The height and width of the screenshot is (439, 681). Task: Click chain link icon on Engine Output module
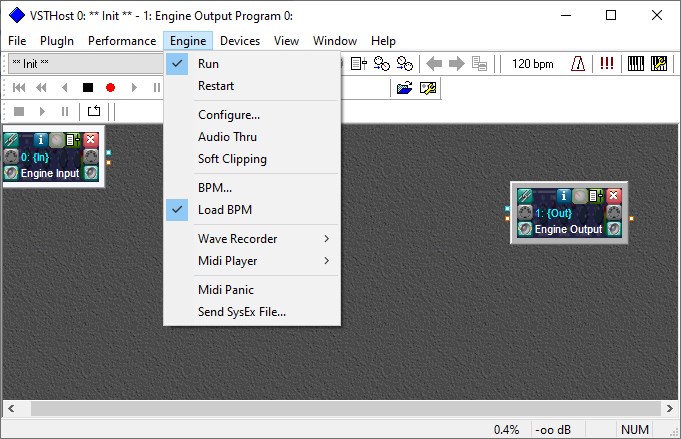tap(525, 196)
